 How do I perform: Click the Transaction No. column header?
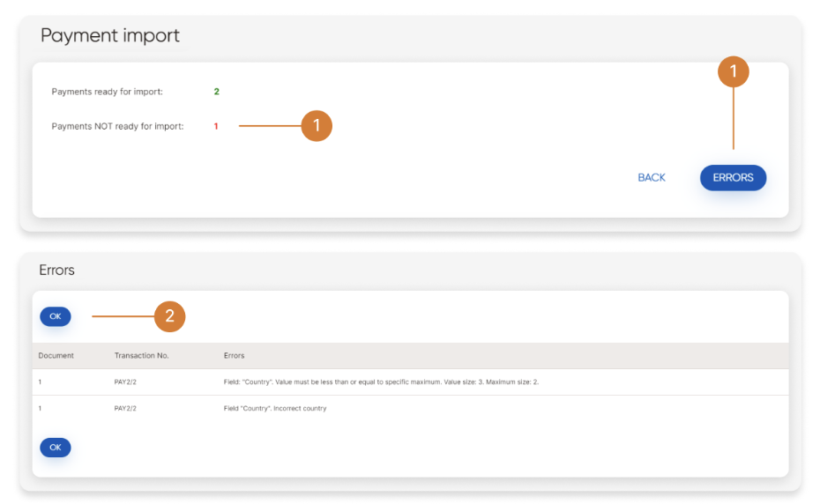click(x=141, y=356)
